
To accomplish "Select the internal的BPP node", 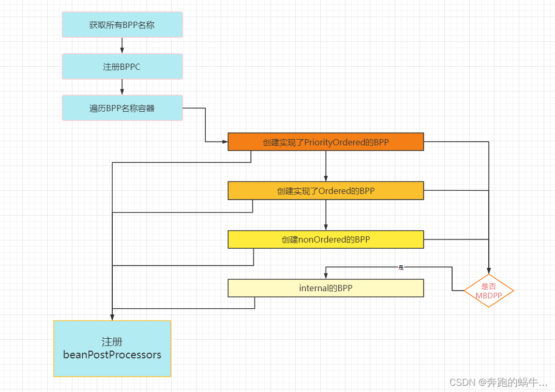I will 326,288.
